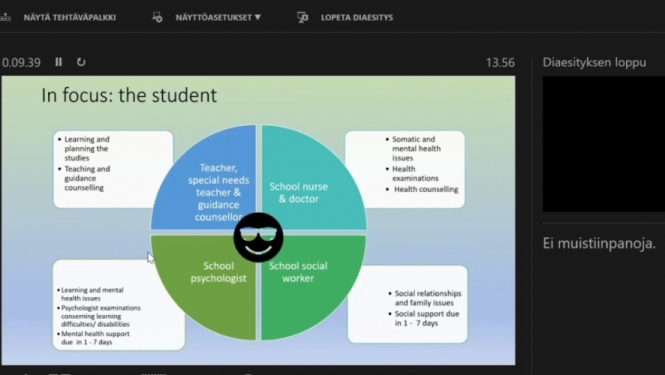The image size is (665, 375).
Task: Restart the elapsed timer
Action: click(81, 62)
